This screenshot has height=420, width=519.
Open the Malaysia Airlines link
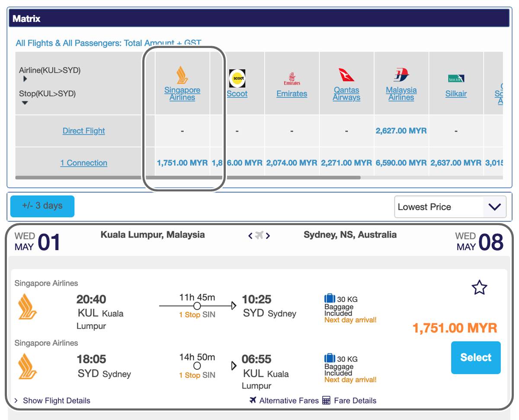pos(401,94)
